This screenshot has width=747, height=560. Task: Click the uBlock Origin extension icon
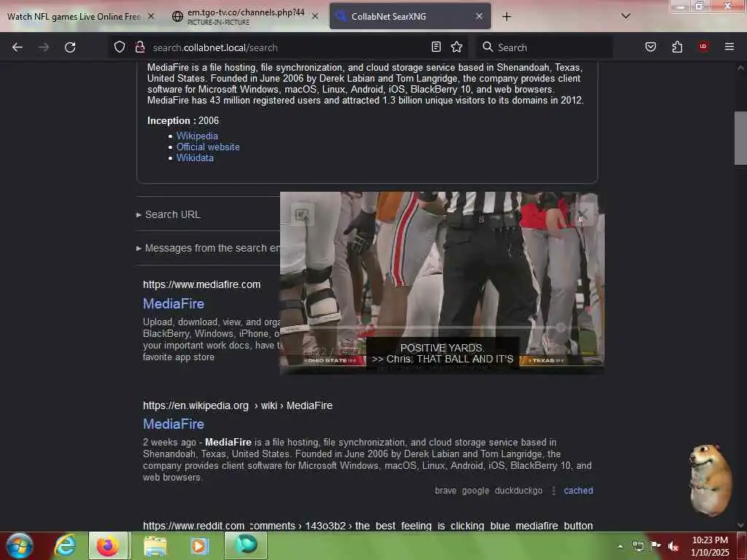(x=703, y=46)
